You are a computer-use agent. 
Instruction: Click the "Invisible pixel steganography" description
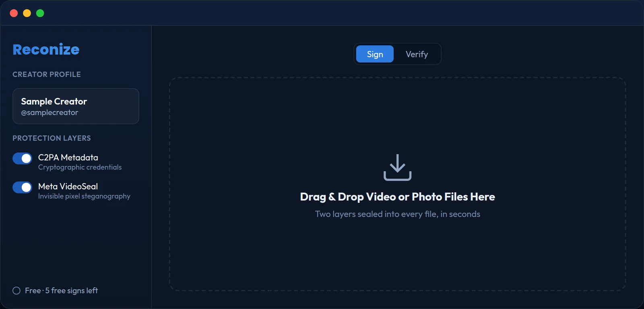point(84,196)
